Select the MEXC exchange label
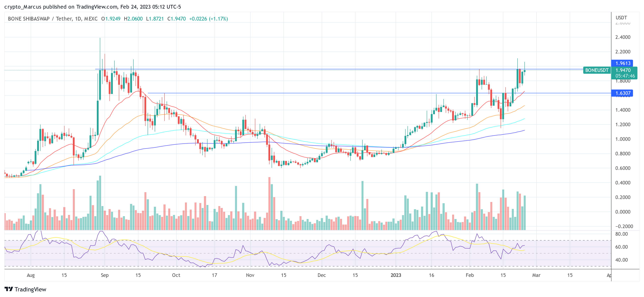Viewport: 644px width, 297px height. [x=91, y=18]
